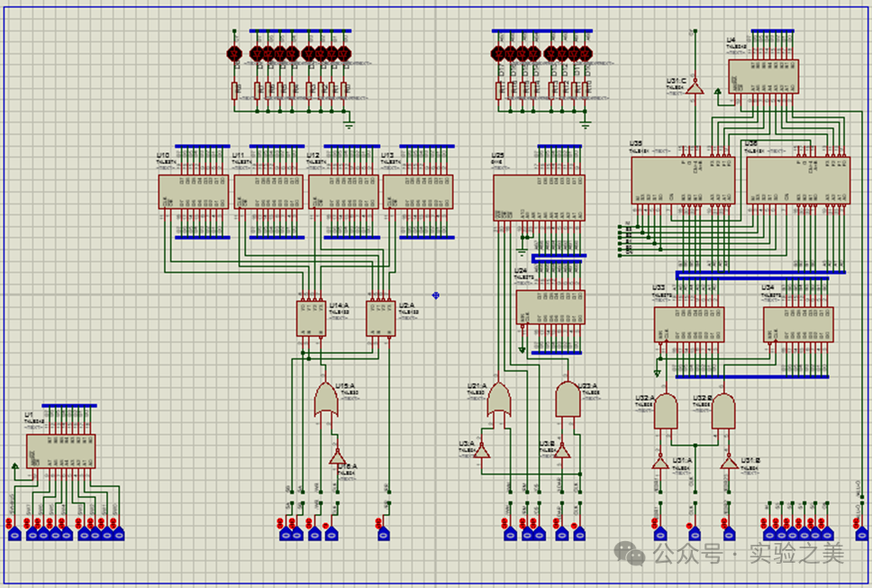
Task: Select the blue bus line above U1
Action: (x=69, y=406)
